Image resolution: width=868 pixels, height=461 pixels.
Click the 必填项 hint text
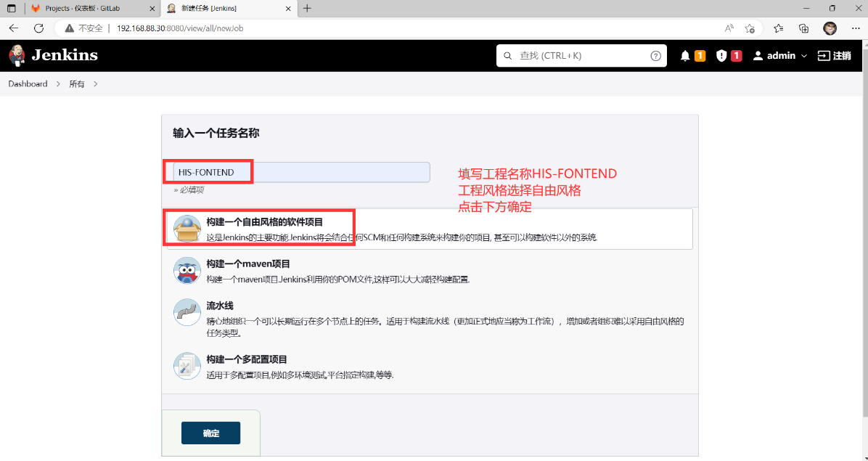pos(189,189)
